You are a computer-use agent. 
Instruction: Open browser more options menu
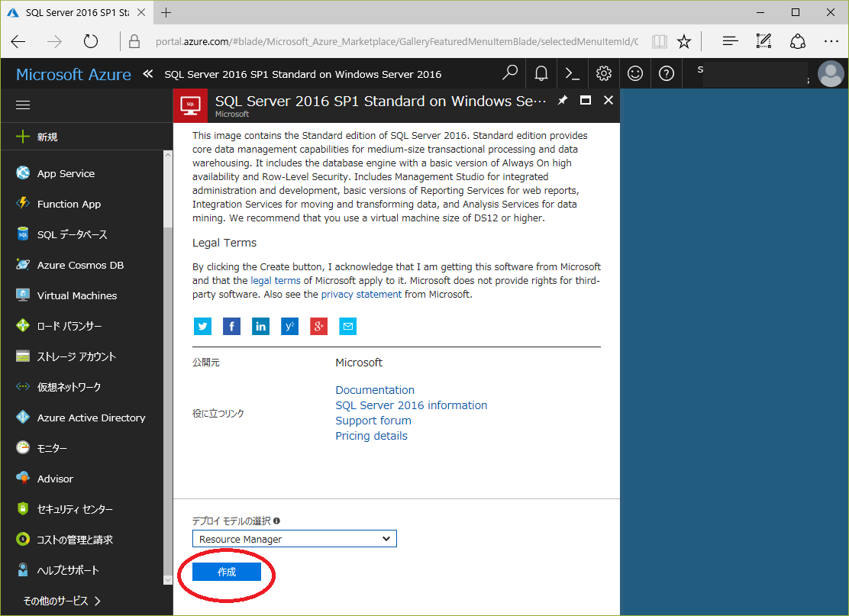point(831,41)
